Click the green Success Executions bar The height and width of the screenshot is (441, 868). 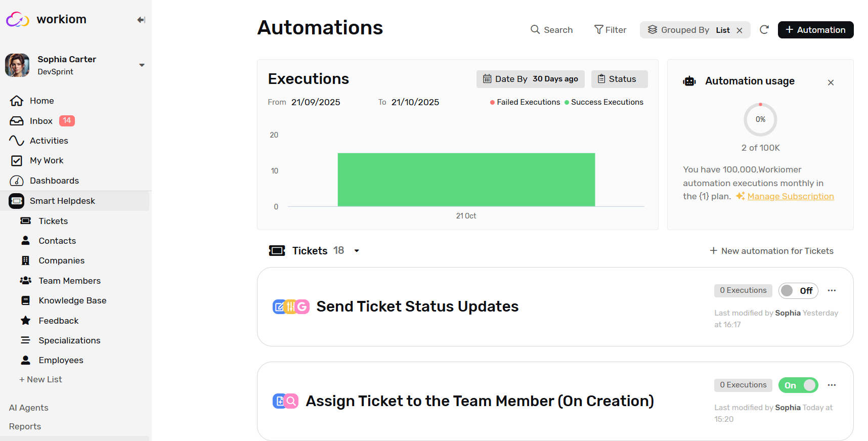[x=466, y=180]
